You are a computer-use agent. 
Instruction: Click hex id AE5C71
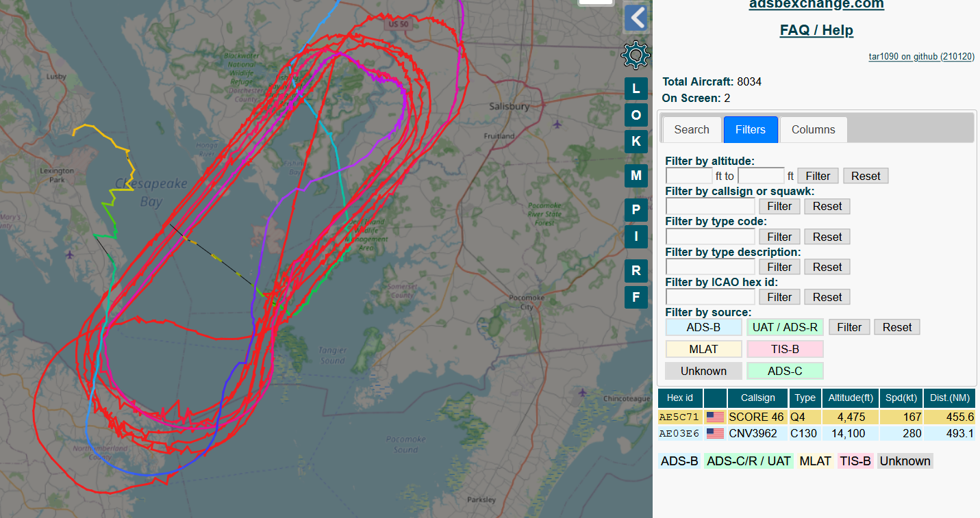[679, 417]
